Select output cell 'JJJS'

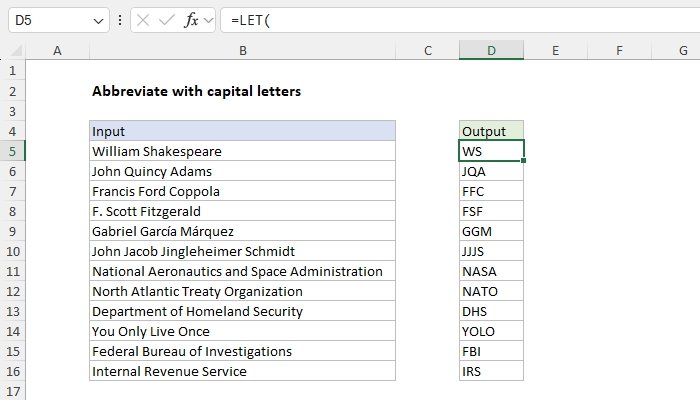click(491, 251)
